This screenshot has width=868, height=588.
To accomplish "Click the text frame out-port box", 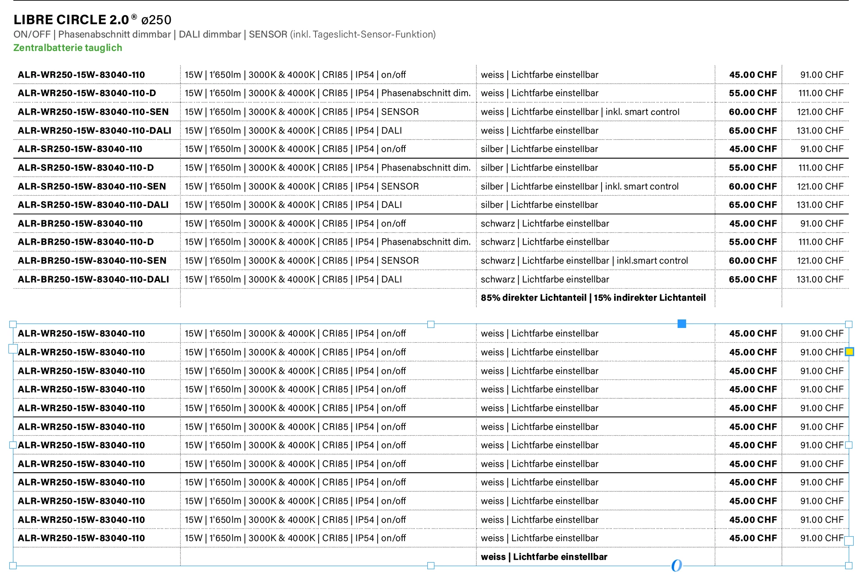I will click(849, 541).
